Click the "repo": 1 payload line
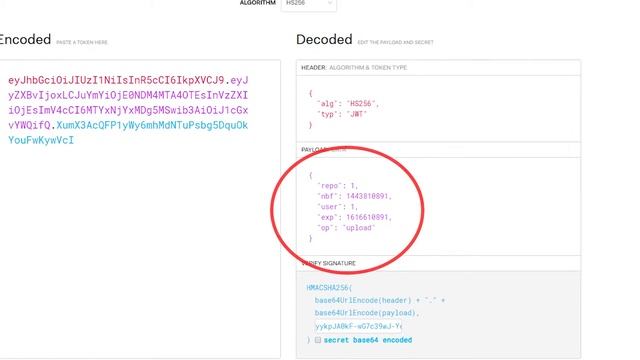 pyautogui.click(x=338, y=186)
